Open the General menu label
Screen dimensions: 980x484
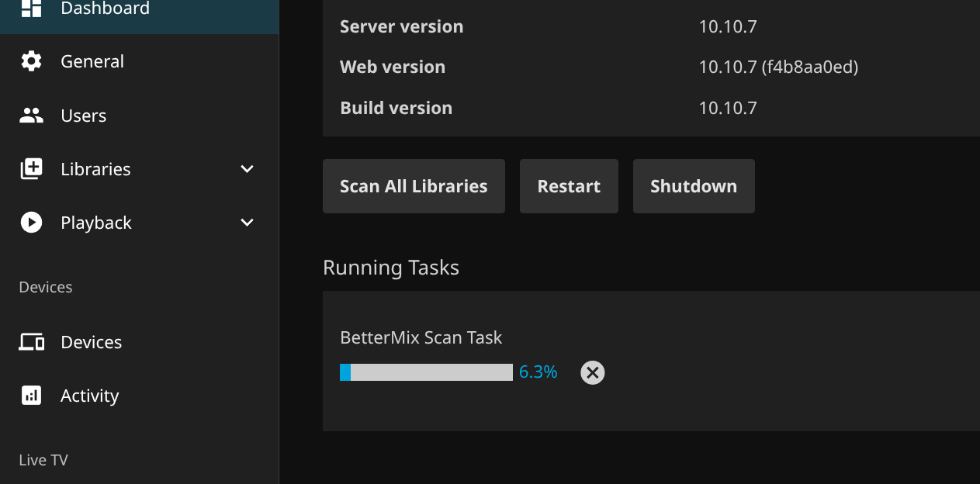pyautogui.click(x=92, y=61)
